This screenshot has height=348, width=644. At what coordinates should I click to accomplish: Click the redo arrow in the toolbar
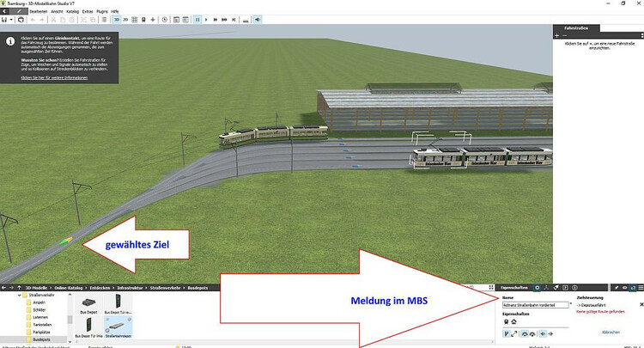[x=41, y=20]
